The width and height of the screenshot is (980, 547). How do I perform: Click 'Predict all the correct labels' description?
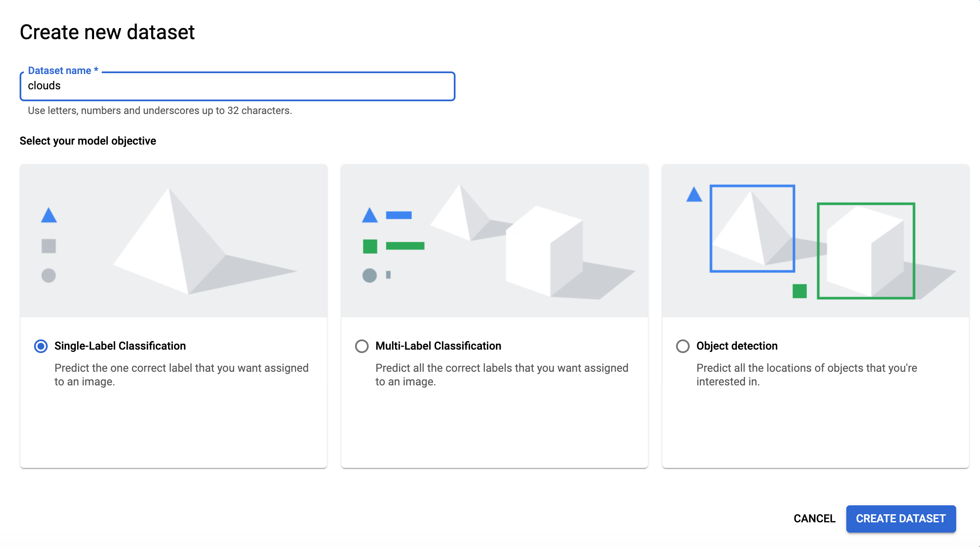(x=502, y=375)
